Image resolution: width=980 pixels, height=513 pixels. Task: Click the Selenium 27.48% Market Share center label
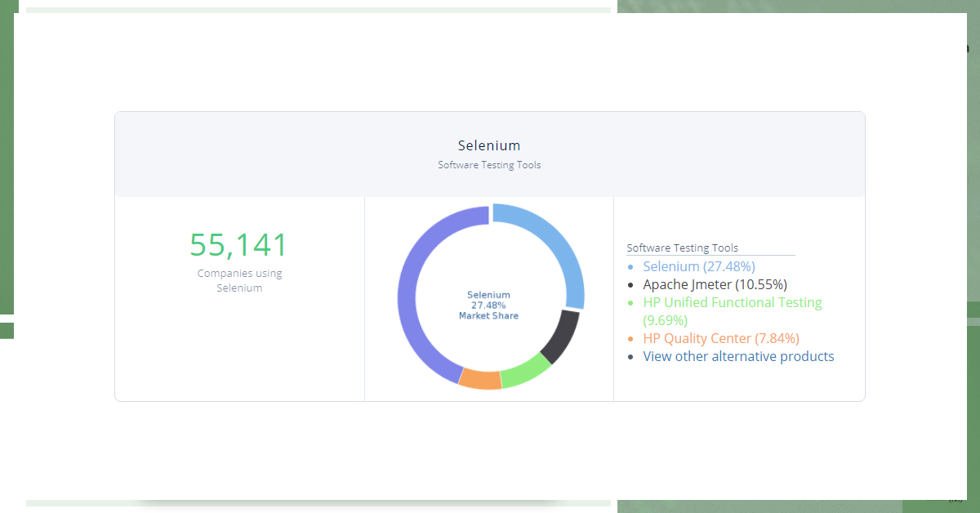coord(488,305)
